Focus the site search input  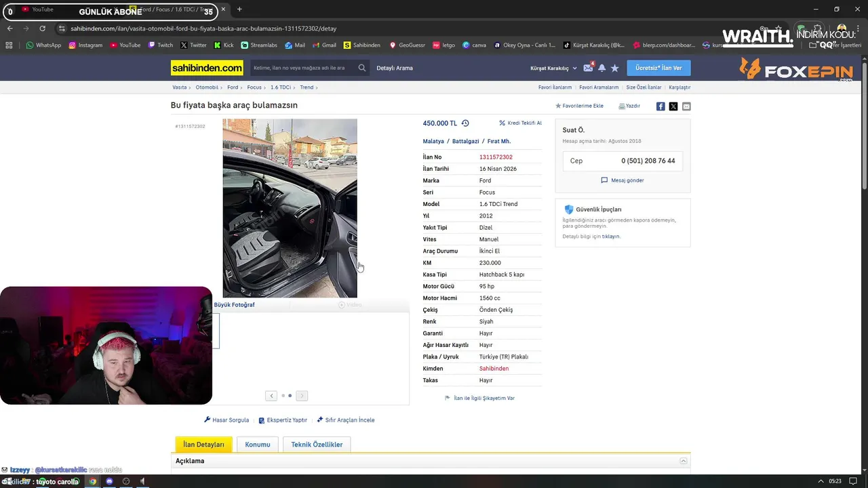302,68
